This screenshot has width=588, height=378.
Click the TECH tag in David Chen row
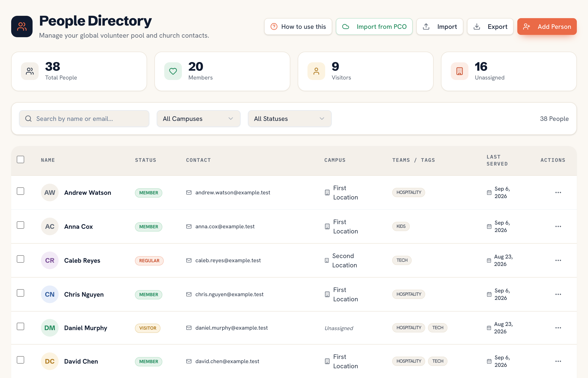click(438, 361)
